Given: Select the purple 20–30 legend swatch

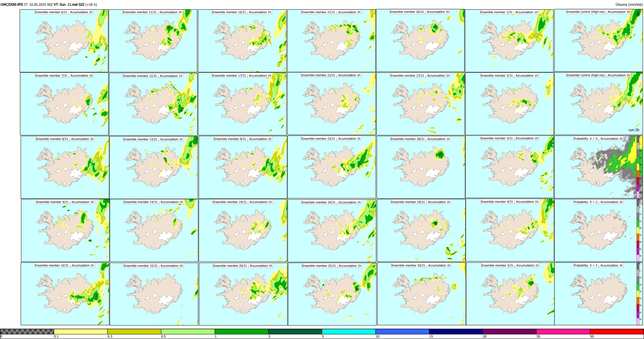Looking at the screenshot, I should point(509,332).
